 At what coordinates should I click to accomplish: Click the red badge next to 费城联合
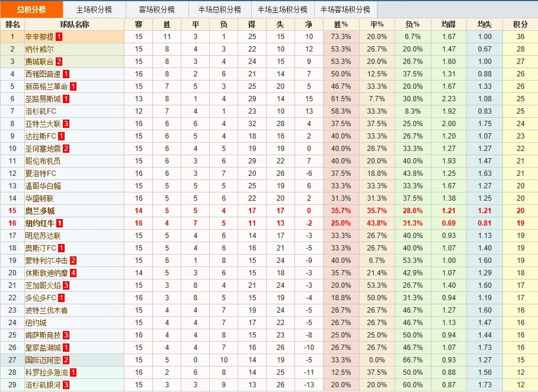pyautogui.click(x=59, y=62)
